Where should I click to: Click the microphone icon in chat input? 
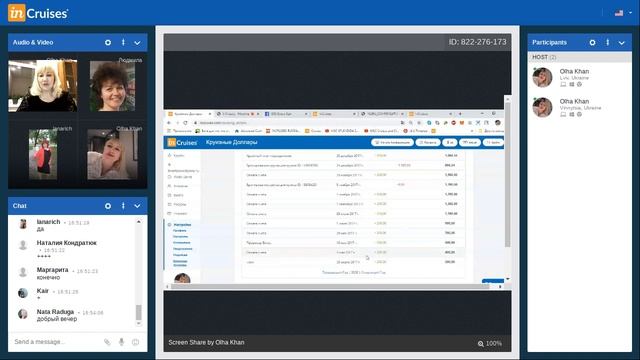(x=121, y=342)
